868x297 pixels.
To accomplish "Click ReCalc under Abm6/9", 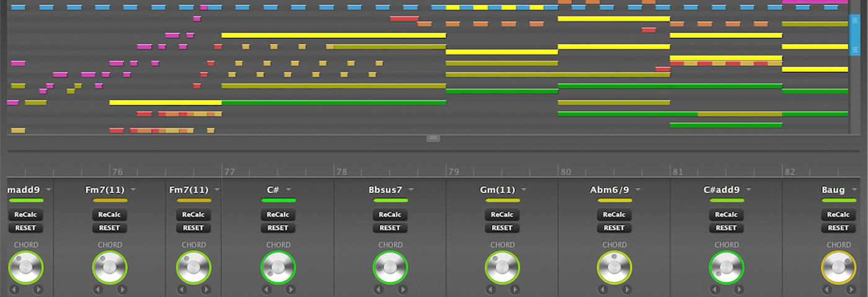I will [x=615, y=215].
